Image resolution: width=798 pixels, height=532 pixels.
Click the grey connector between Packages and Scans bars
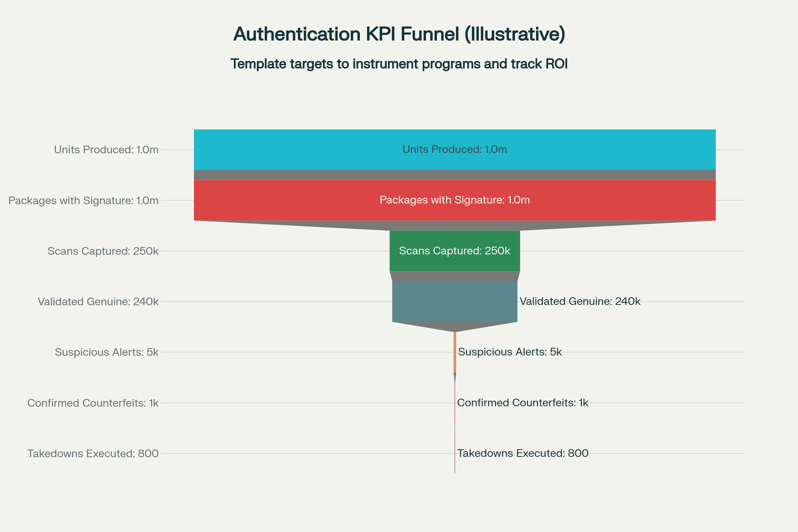click(455, 225)
